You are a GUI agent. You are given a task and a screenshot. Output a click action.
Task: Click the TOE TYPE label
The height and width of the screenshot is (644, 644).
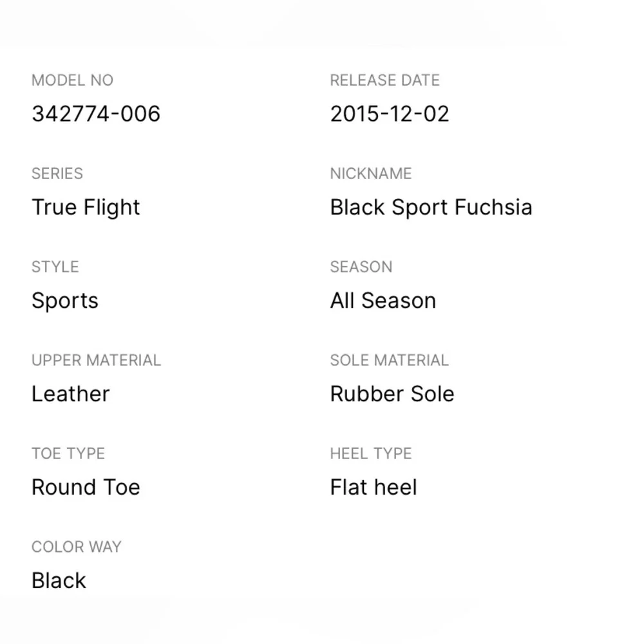pos(68,454)
